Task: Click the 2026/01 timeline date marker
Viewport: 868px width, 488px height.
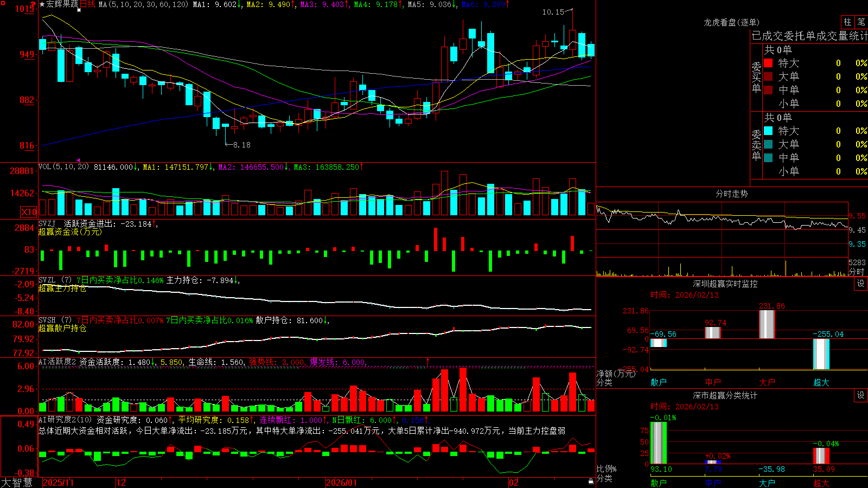Action: (342, 483)
